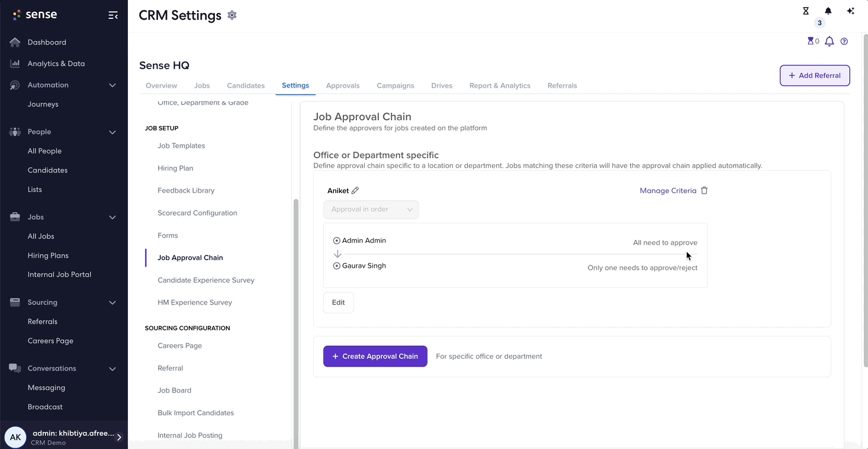The height and width of the screenshot is (449, 868).
Task: Select Job Templates in settings menu
Action: [181, 146]
